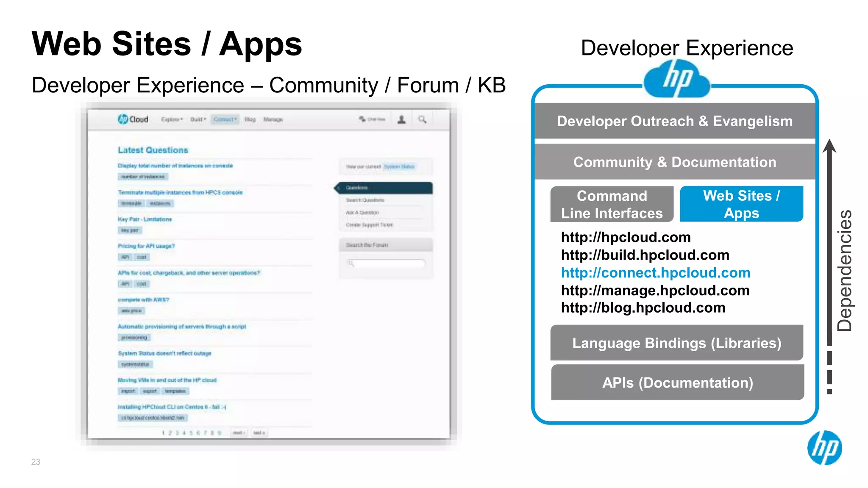Image resolution: width=868 pixels, height=488 pixels.
Task: Click the 'templates' tag
Action: [175, 391]
